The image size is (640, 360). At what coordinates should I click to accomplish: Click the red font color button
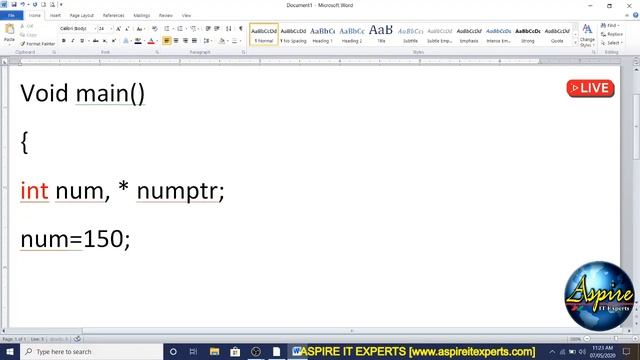click(151, 41)
